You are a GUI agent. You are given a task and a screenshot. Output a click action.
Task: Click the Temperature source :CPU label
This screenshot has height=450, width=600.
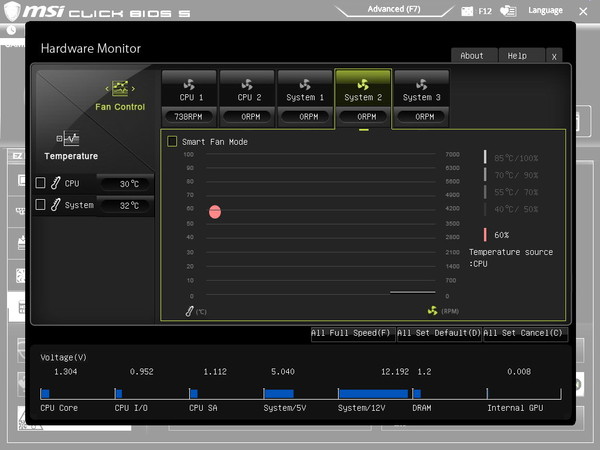[511, 258]
